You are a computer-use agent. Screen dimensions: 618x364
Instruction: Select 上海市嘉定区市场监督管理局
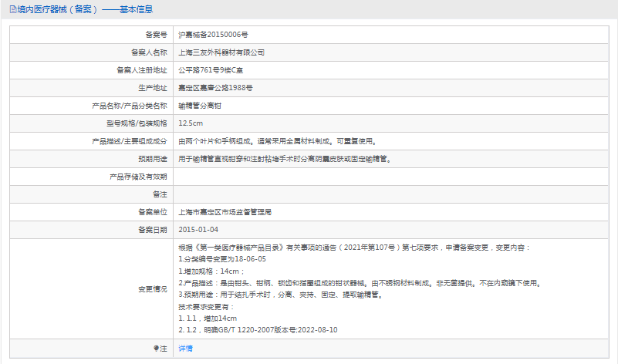tap(225, 212)
